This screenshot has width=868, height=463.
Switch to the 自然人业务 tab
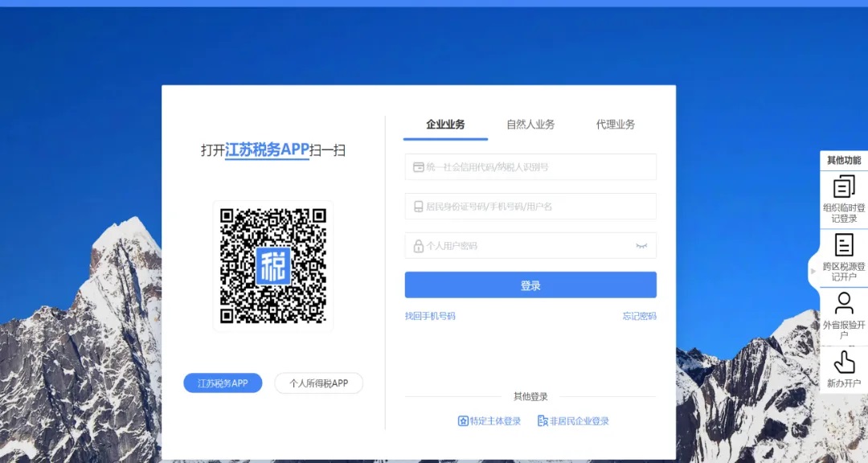[530, 125]
